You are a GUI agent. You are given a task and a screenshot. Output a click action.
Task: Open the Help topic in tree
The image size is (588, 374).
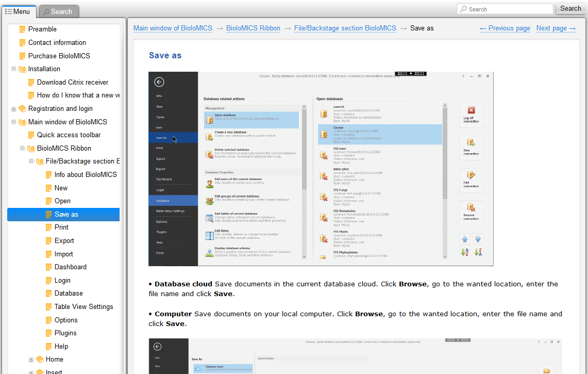61,347
